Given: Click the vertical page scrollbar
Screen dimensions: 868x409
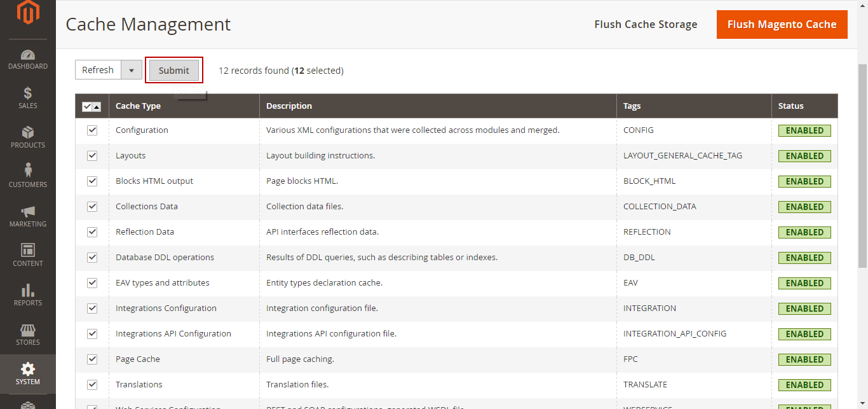Looking at the screenshot, I should tap(862, 165).
